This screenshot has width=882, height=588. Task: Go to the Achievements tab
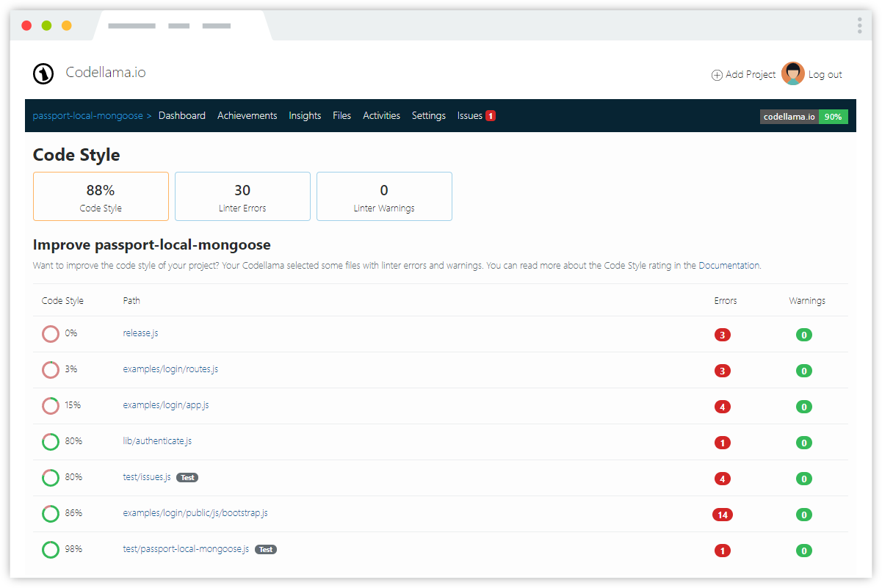[247, 115]
